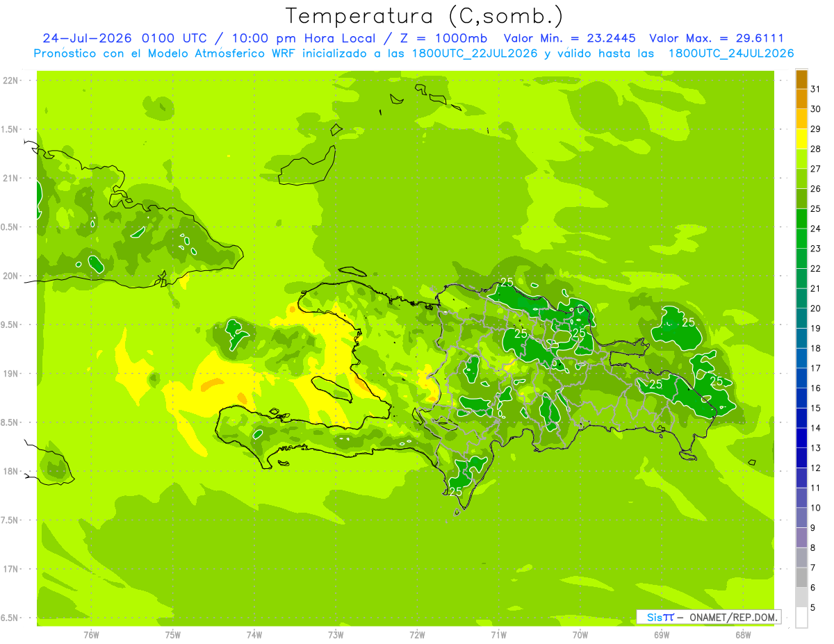Screen dimensions: 834x644
Task: Click the legend value 28
Action: pyautogui.click(x=816, y=149)
